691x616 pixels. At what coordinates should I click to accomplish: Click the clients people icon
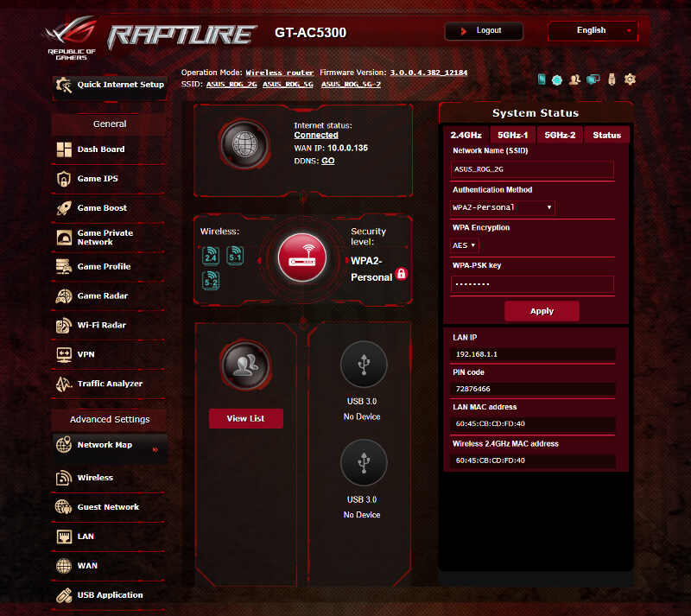click(x=245, y=365)
